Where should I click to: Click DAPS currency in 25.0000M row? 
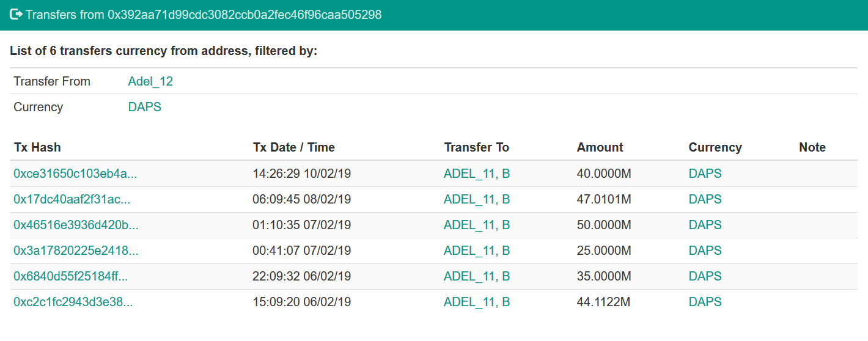[705, 251]
